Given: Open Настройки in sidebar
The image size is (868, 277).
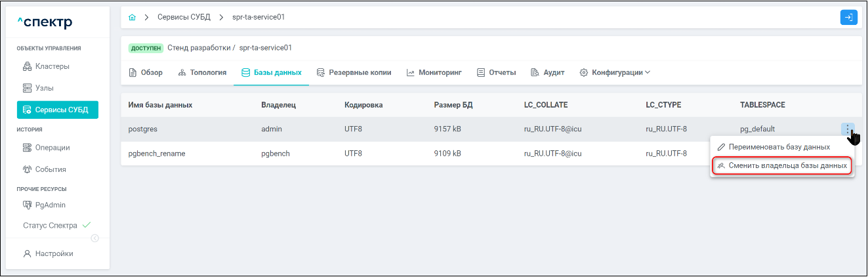Looking at the screenshot, I should point(54,253).
